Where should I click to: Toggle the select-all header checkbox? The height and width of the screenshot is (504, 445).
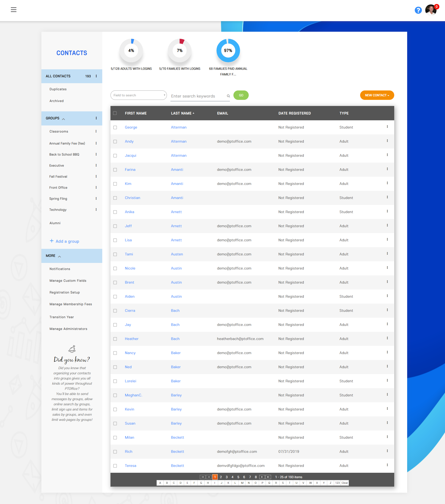point(115,113)
